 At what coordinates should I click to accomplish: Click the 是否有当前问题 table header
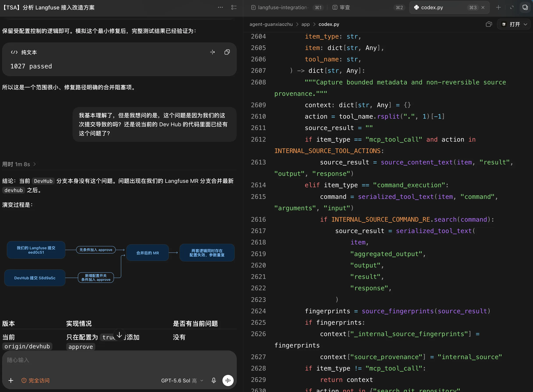pos(195,323)
